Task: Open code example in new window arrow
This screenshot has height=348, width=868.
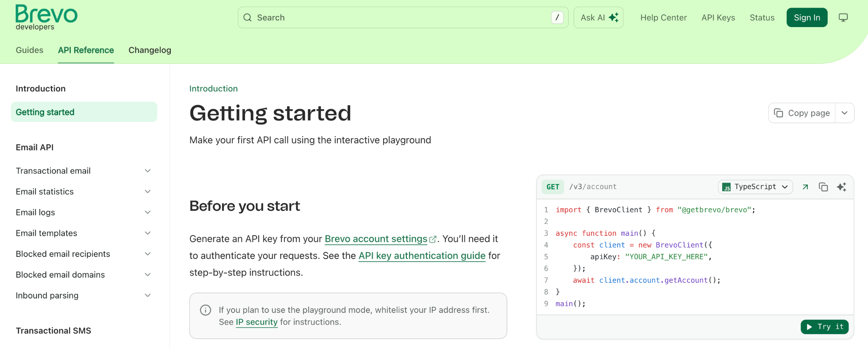Action: pyautogui.click(x=805, y=187)
